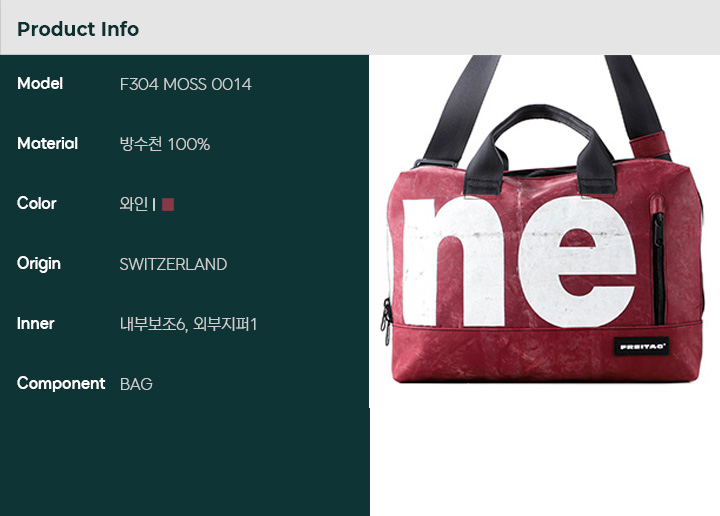Click the red bag product image
720x516 pixels.
(x=544, y=219)
